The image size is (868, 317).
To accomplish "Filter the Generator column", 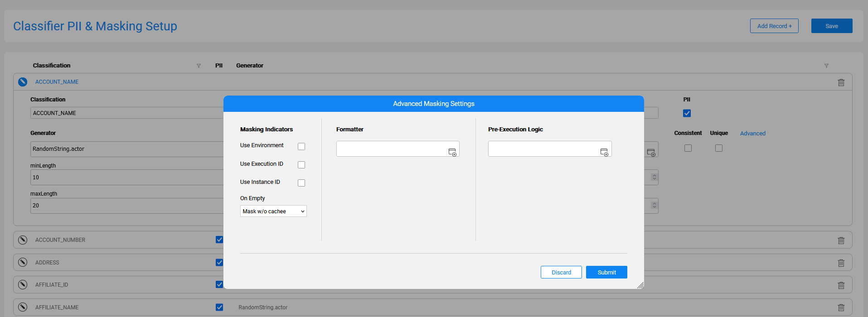I will pos(826,66).
